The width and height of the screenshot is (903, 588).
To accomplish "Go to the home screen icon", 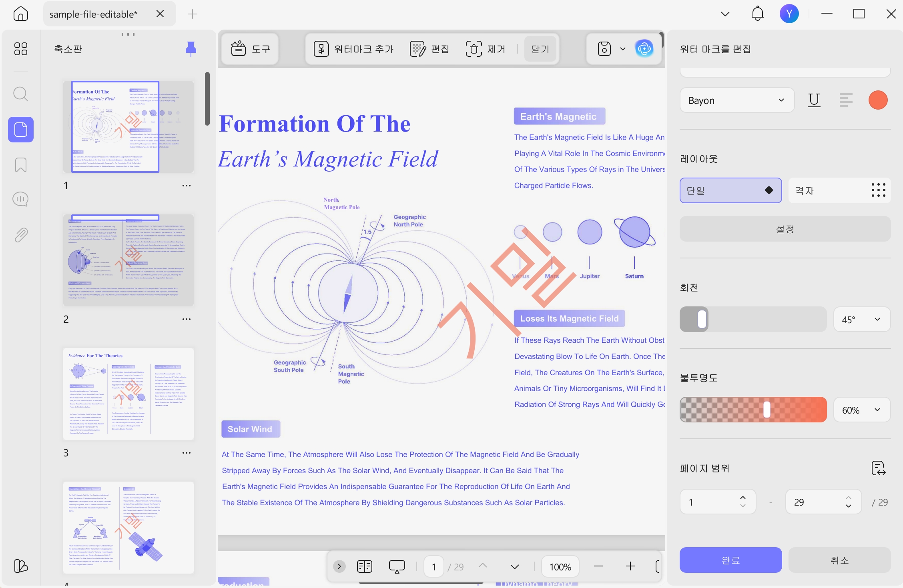I will pos(20,14).
